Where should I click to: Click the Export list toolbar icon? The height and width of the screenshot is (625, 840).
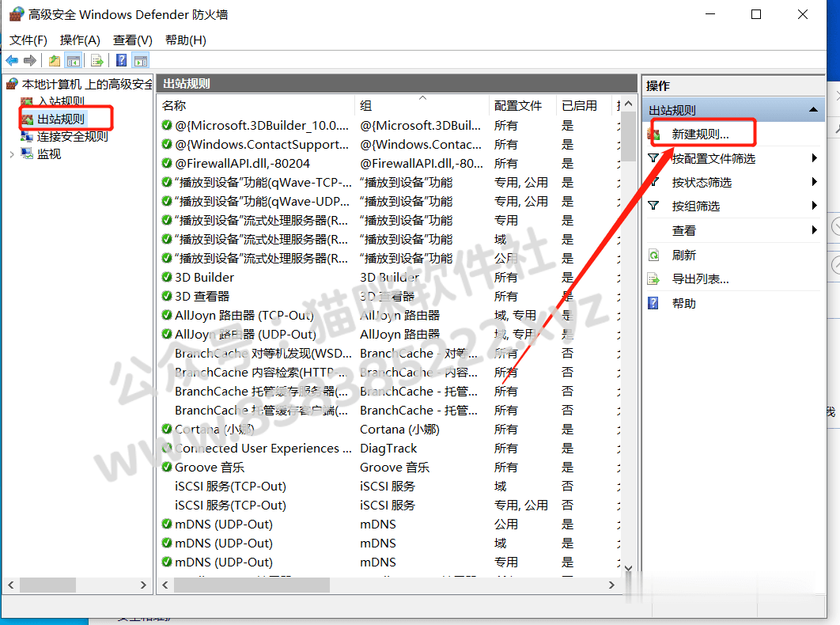point(97,61)
